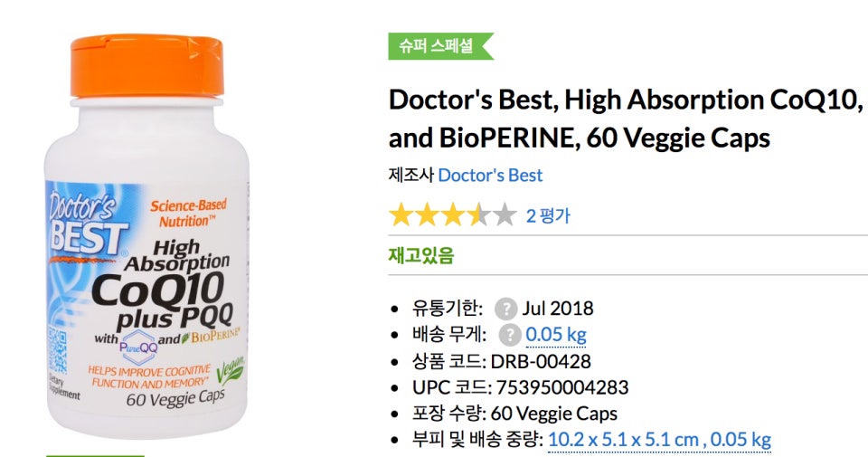This screenshot has height=457, width=868.
Task: Click the 슈퍼 스페셜 green badge
Action: coord(440,46)
